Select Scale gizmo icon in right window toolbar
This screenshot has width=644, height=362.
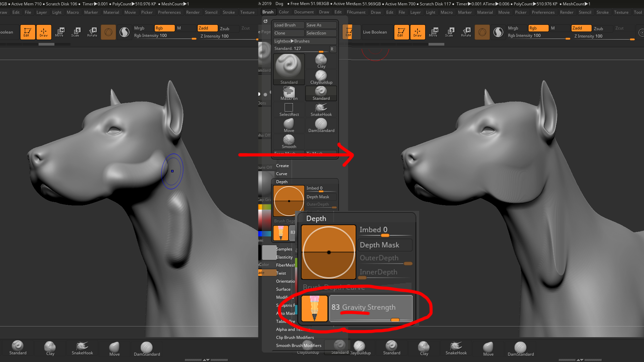point(449,32)
